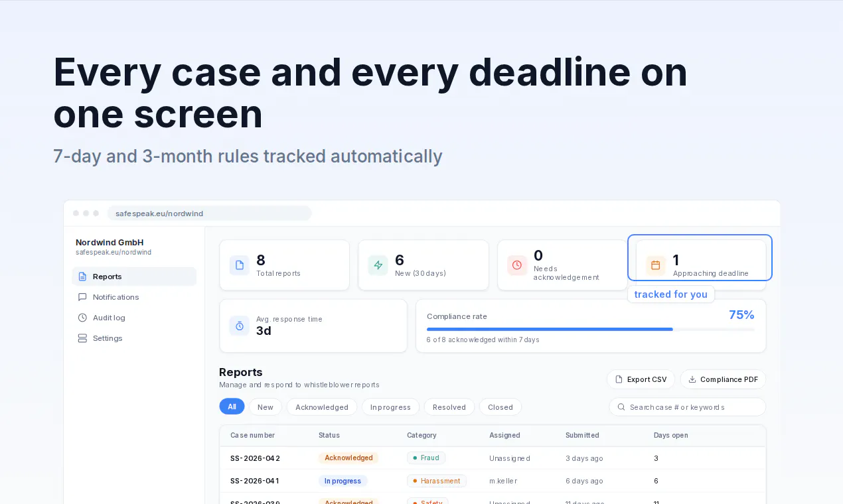Filter reports by Resolved
The height and width of the screenshot is (504, 843).
click(449, 407)
